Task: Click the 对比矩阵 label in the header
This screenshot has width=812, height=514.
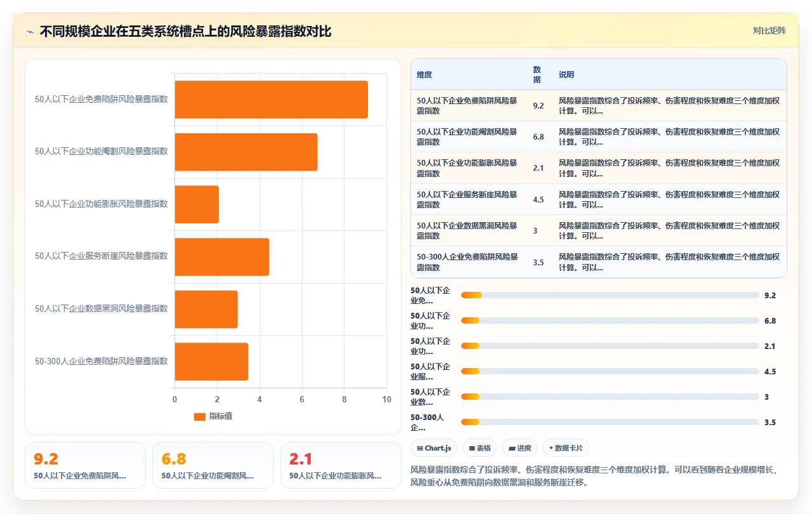Action: [769, 31]
